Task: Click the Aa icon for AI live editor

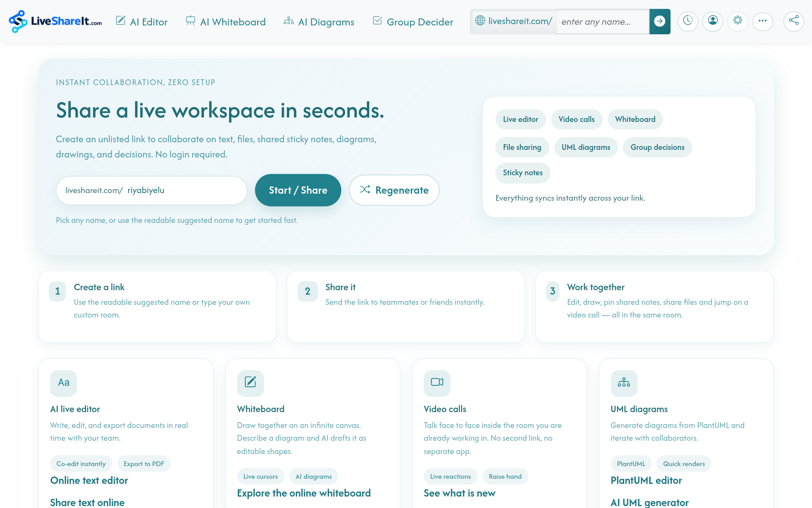Action: 63,383
